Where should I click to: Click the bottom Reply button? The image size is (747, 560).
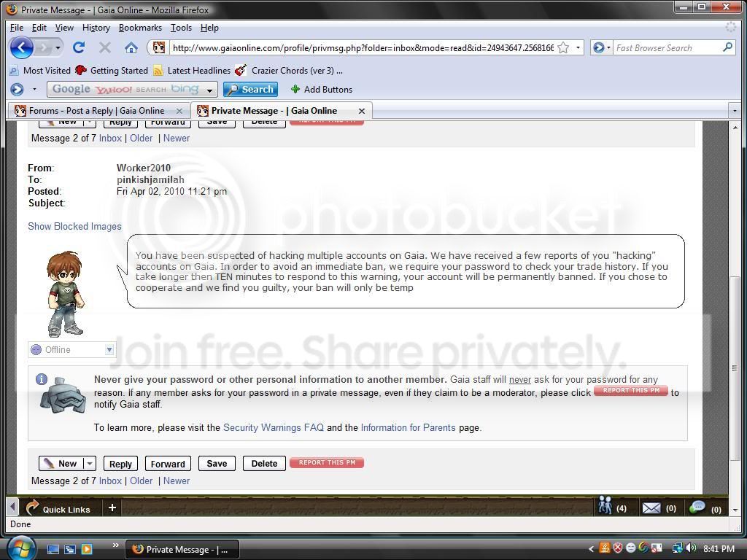(x=120, y=464)
